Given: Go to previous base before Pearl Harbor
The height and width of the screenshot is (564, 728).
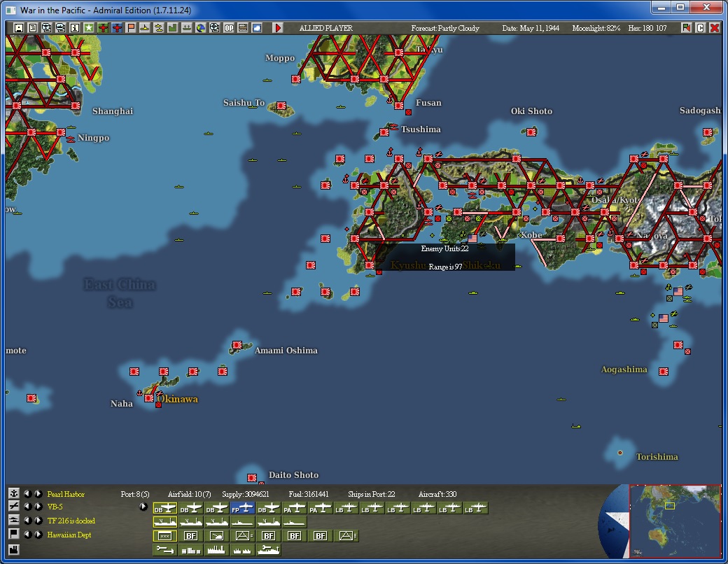Looking at the screenshot, I should [28, 494].
